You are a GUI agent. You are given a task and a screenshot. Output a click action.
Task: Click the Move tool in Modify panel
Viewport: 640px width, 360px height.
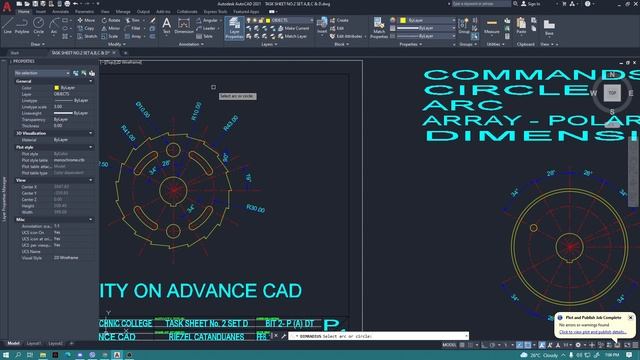[x=87, y=20]
